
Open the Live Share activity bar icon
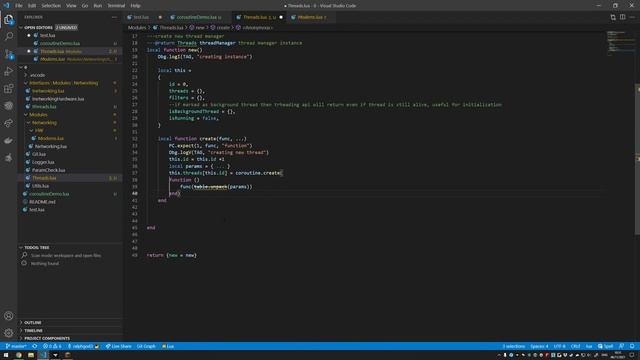9,123
